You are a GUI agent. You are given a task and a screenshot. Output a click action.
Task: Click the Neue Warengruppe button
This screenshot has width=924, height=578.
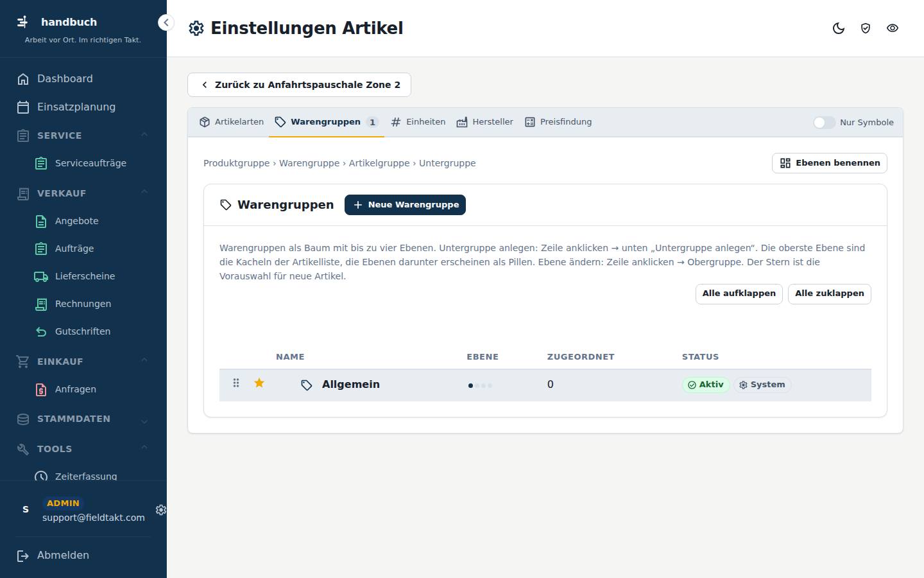405,205
